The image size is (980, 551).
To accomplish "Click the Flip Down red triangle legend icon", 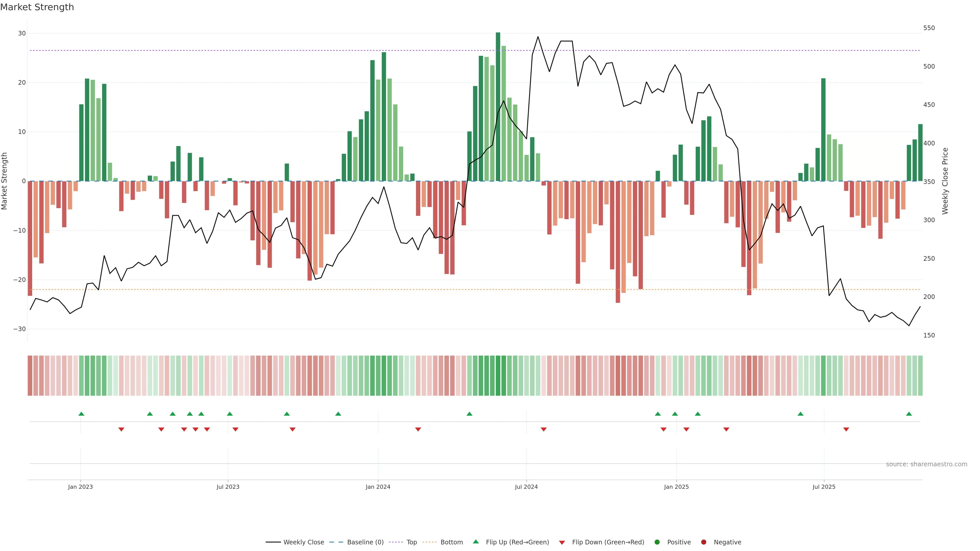I will (562, 542).
